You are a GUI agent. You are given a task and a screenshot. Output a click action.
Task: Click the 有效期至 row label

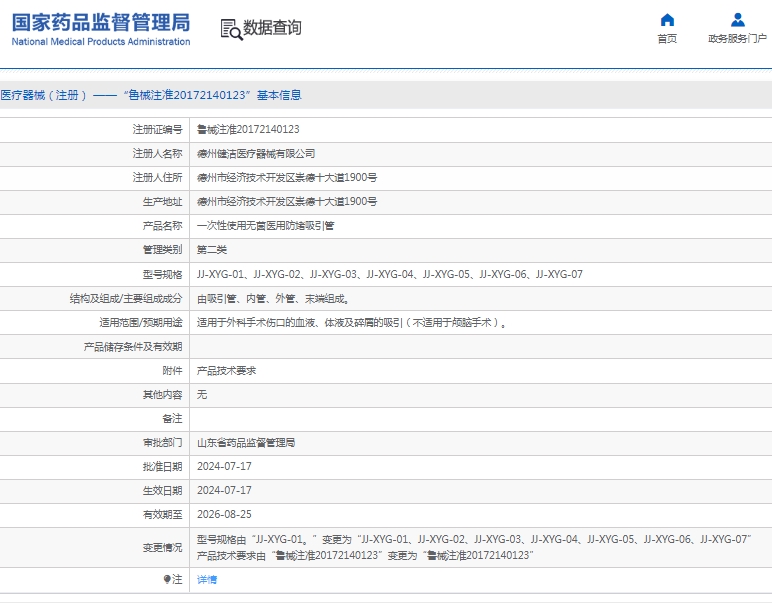[162, 514]
